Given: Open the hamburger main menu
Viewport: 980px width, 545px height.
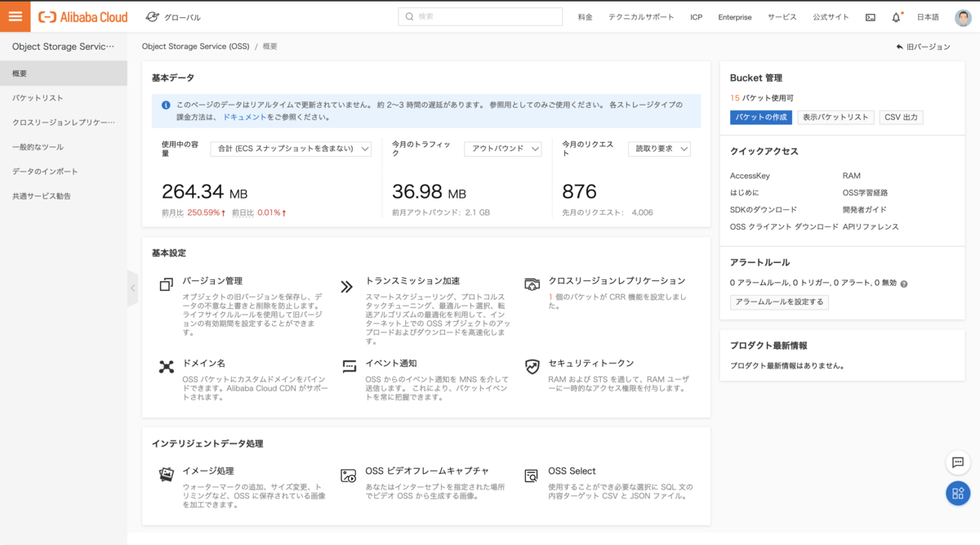Looking at the screenshot, I should click(x=16, y=16).
